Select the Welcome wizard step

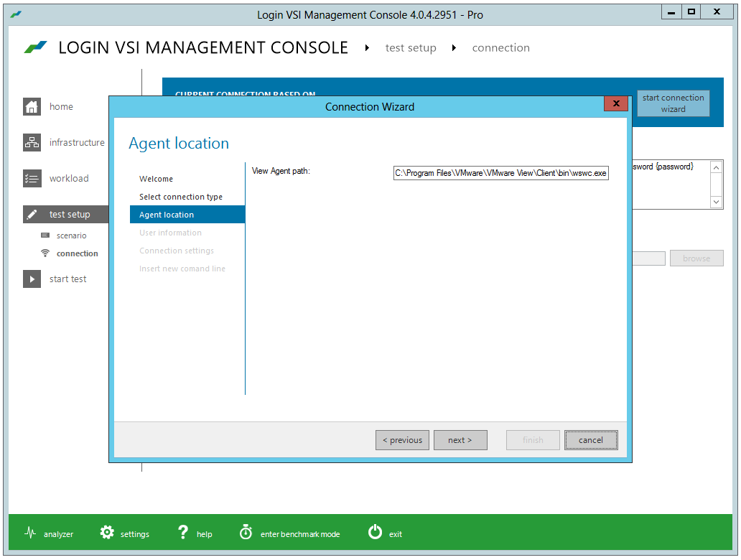point(156,179)
